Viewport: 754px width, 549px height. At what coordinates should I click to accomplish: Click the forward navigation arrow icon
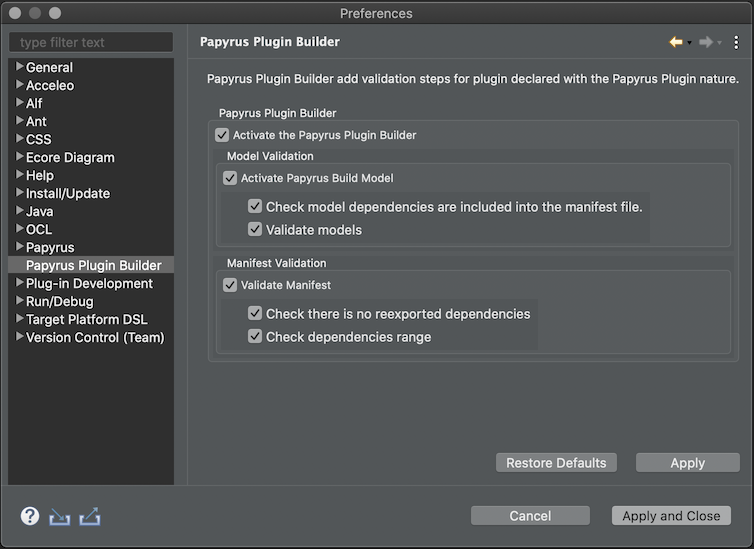point(705,42)
